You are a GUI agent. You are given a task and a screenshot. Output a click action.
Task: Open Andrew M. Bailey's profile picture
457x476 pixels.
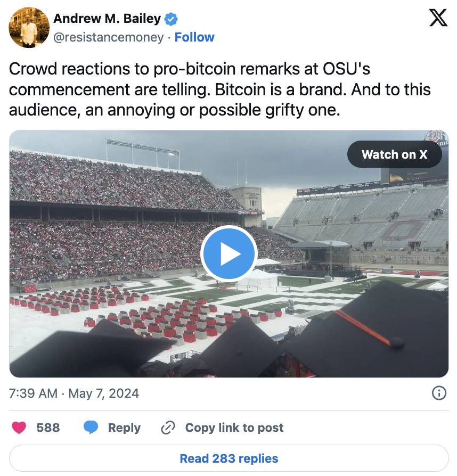click(29, 28)
